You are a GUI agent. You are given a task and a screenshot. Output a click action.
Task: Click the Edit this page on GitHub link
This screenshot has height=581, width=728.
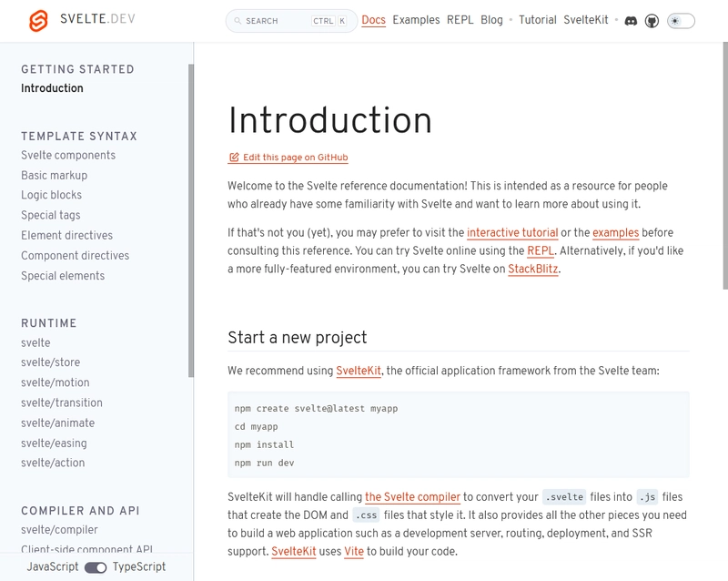click(295, 158)
